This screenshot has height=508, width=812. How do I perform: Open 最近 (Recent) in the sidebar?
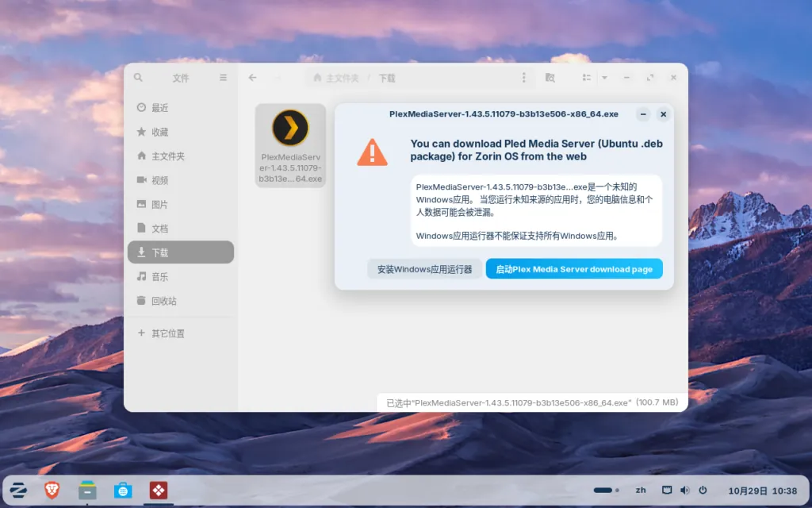click(181, 108)
